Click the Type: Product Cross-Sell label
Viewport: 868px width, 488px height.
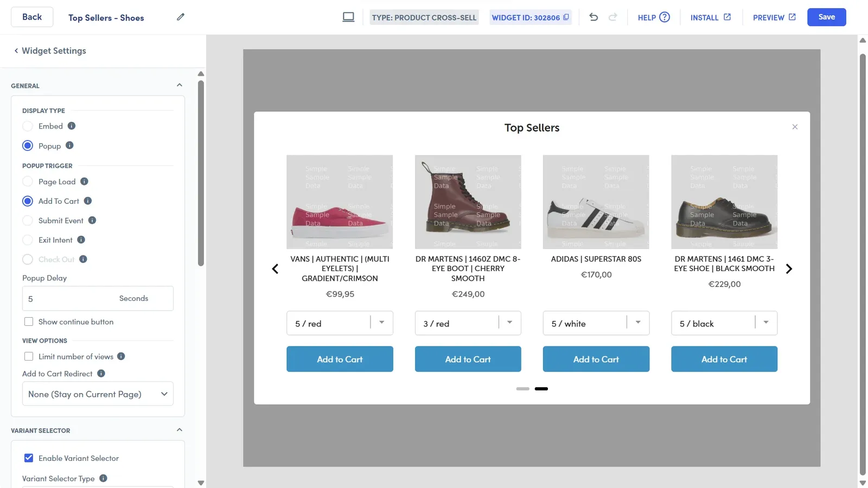(424, 17)
